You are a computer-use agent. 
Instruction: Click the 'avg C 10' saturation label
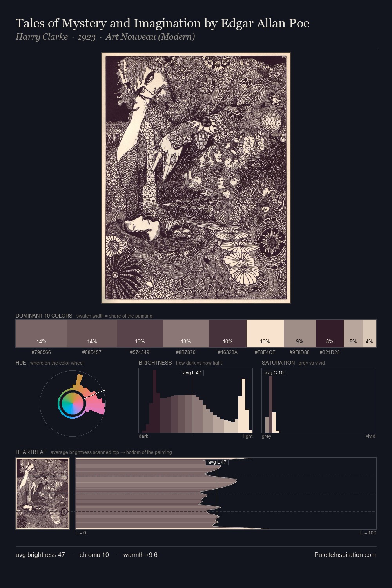[x=274, y=373]
